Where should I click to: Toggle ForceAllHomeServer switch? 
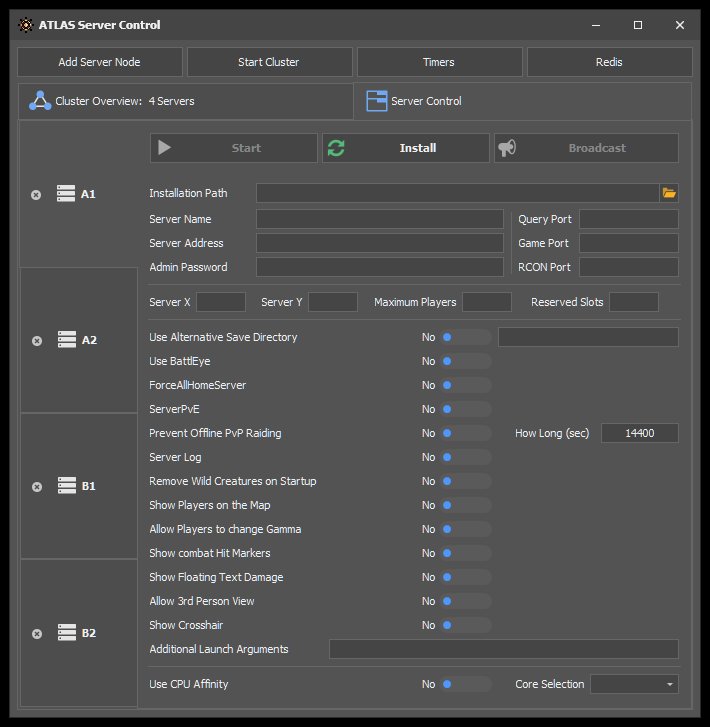pos(466,385)
